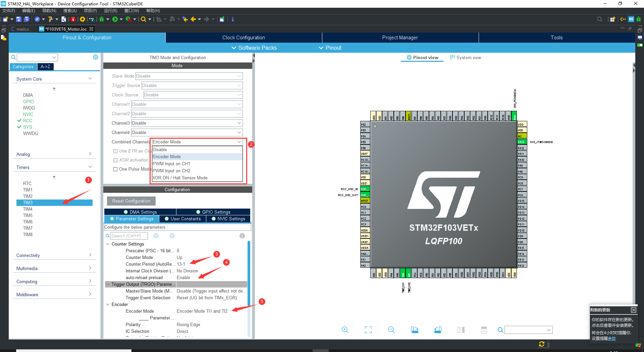644x352 pixels.
Task: Go to next parameter search result
Action: coord(172,236)
